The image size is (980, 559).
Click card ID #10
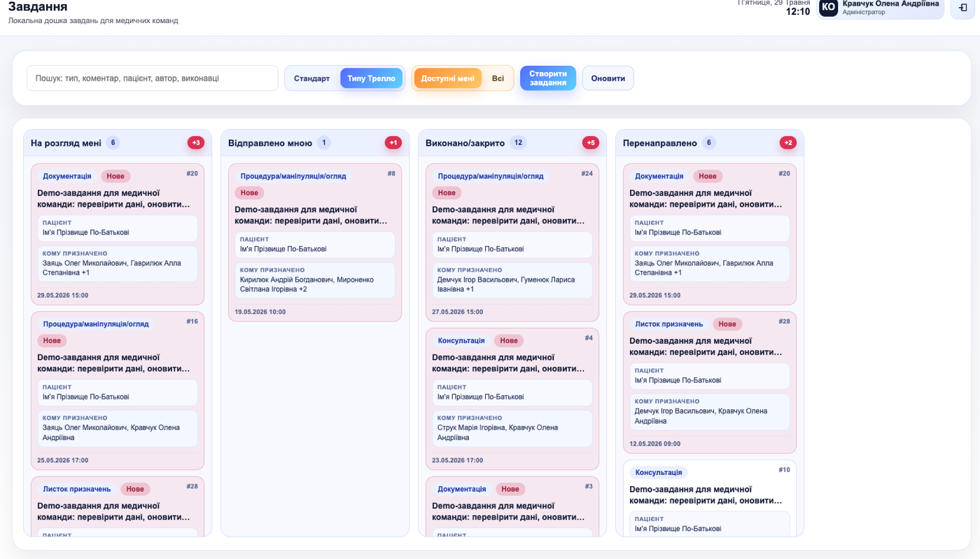[x=784, y=470]
